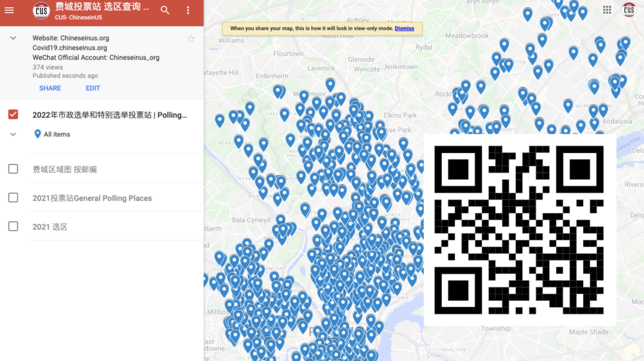This screenshot has height=361, width=644.
Task: Star this map with the star icon
Action: (x=191, y=39)
